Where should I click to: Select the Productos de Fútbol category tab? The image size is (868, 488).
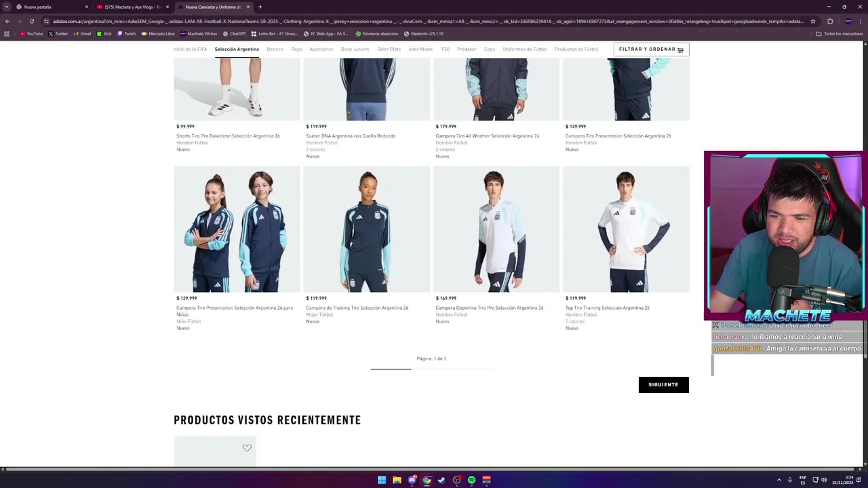click(x=576, y=49)
